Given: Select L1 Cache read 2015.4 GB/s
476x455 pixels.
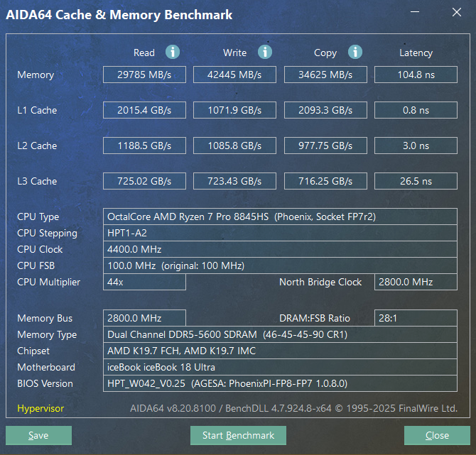Looking at the screenshot, I should [x=144, y=110].
